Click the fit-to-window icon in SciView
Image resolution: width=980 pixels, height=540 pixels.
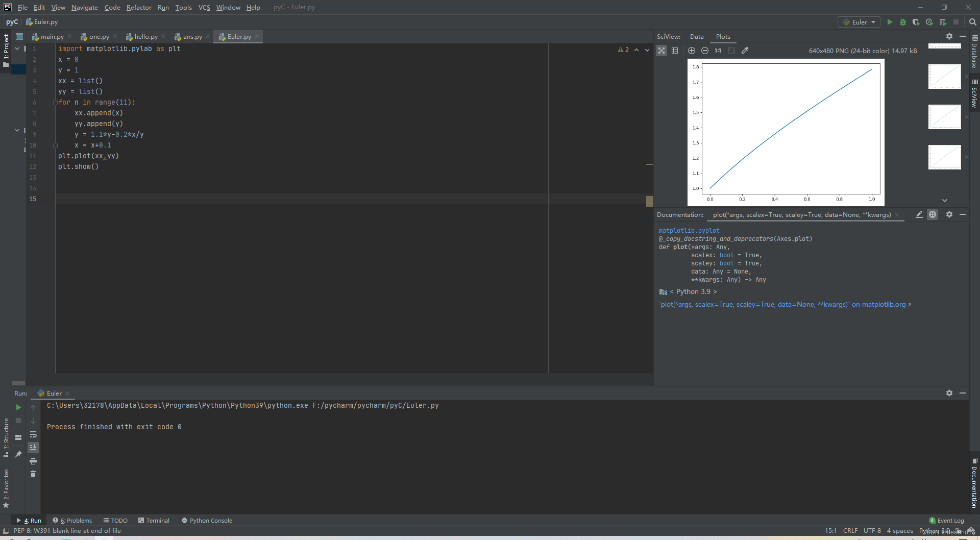point(731,51)
